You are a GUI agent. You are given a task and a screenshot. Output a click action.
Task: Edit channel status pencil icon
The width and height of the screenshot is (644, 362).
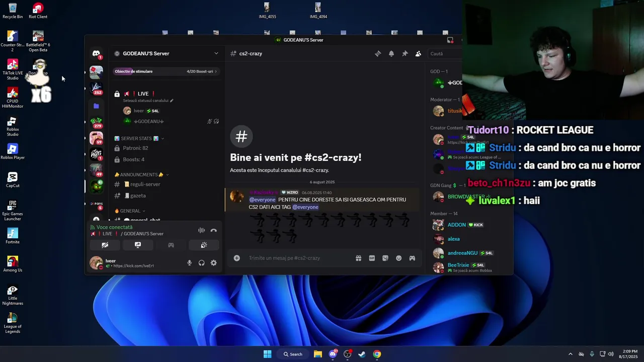point(172,101)
